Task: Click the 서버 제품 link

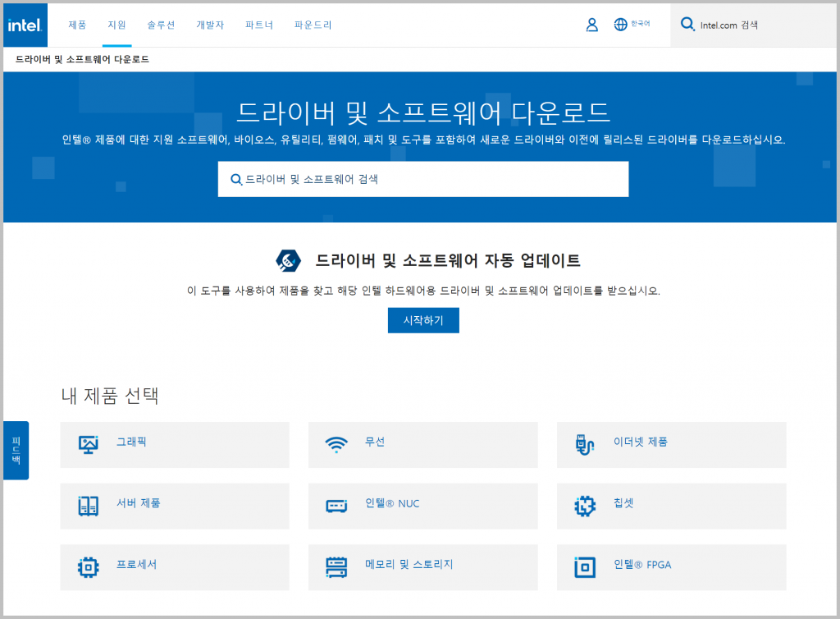Action: click(x=139, y=503)
